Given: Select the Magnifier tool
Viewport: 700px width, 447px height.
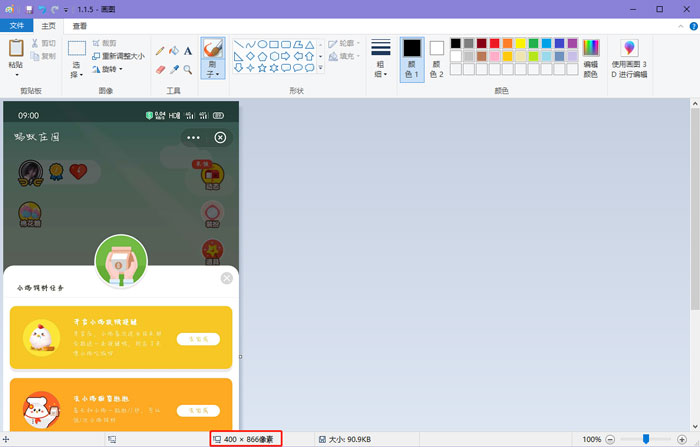Looking at the screenshot, I should coord(188,69).
